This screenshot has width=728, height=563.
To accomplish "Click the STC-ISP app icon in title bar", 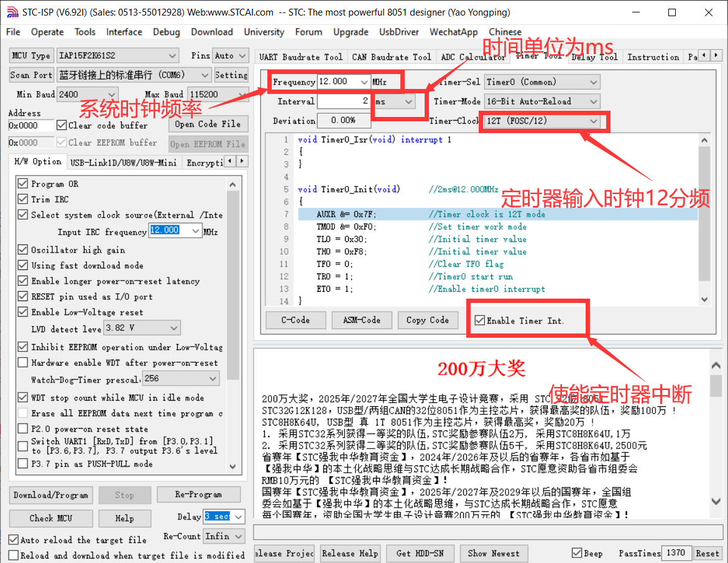I will (12, 12).
